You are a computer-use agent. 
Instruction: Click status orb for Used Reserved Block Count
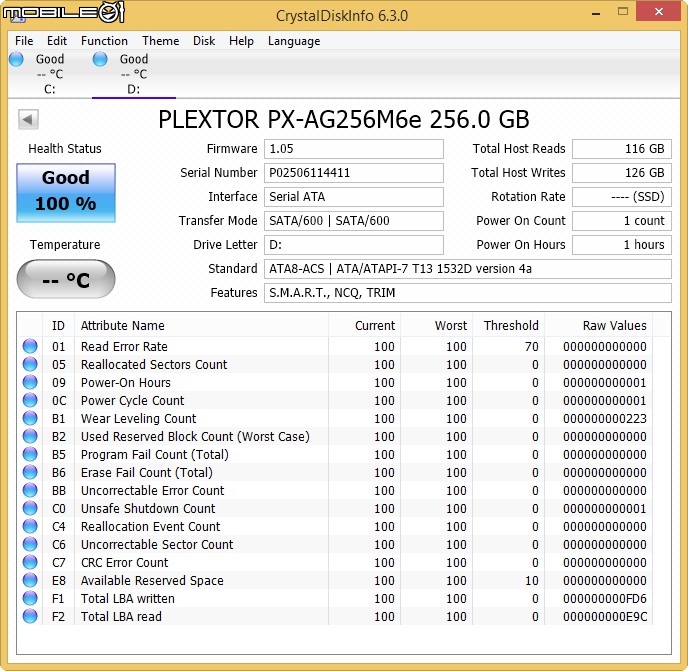[x=30, y=436]
